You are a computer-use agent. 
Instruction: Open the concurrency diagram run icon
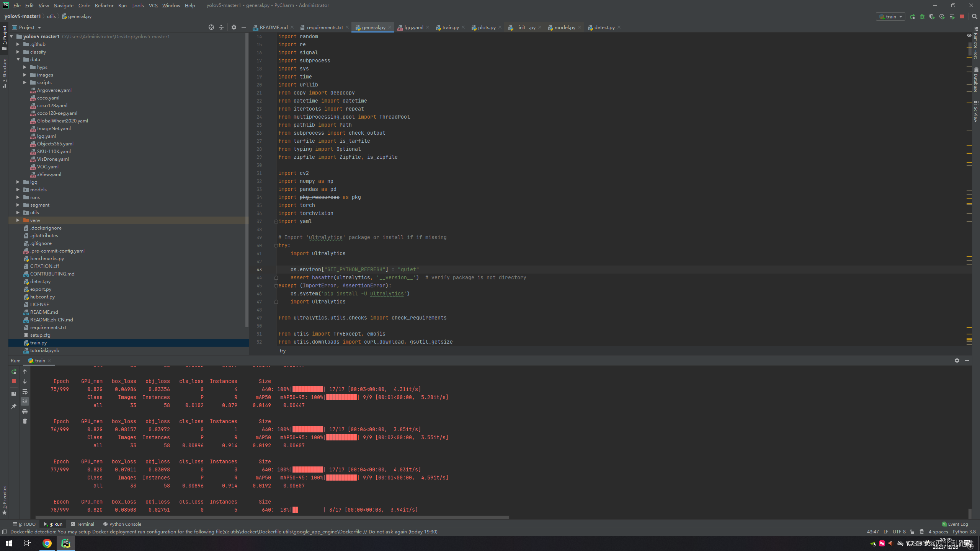[x=952, y=16]
